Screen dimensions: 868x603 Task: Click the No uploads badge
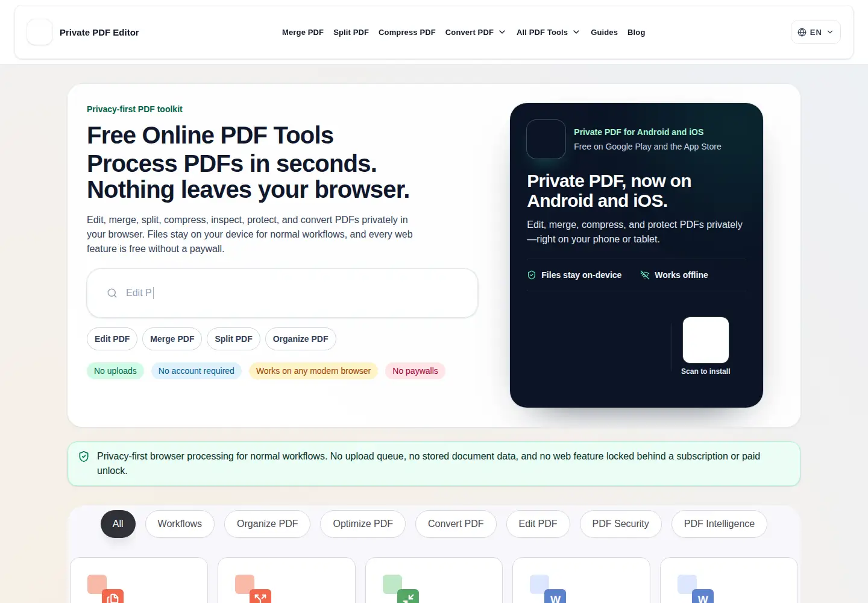point(115,371)
